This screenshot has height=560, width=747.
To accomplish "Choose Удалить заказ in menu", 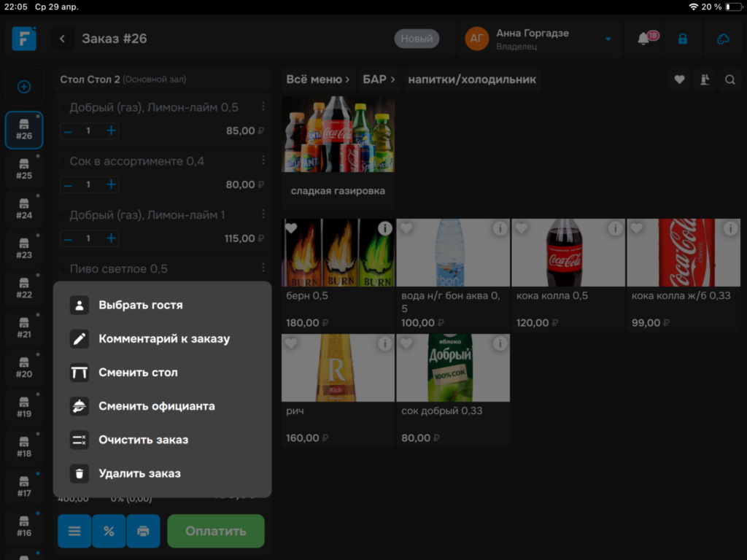I will coord(162,473).
